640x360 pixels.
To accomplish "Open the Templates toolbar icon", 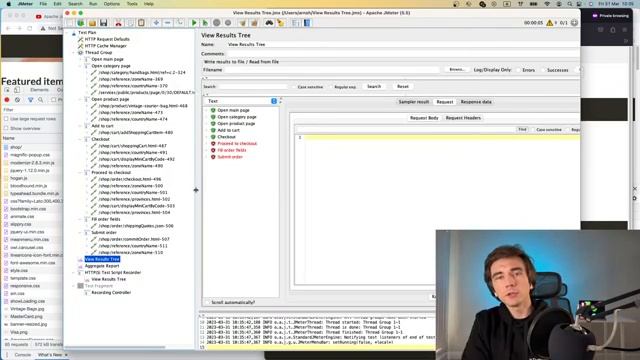I will click(81, 23).
